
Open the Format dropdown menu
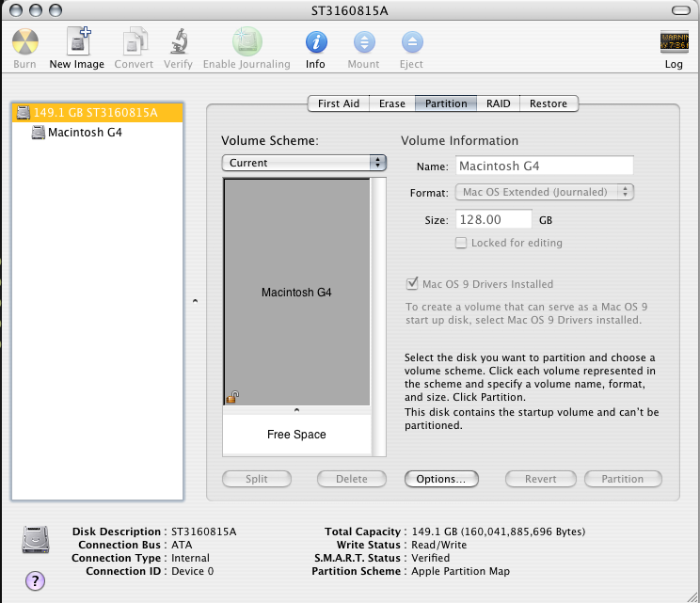tap(544, 192)
